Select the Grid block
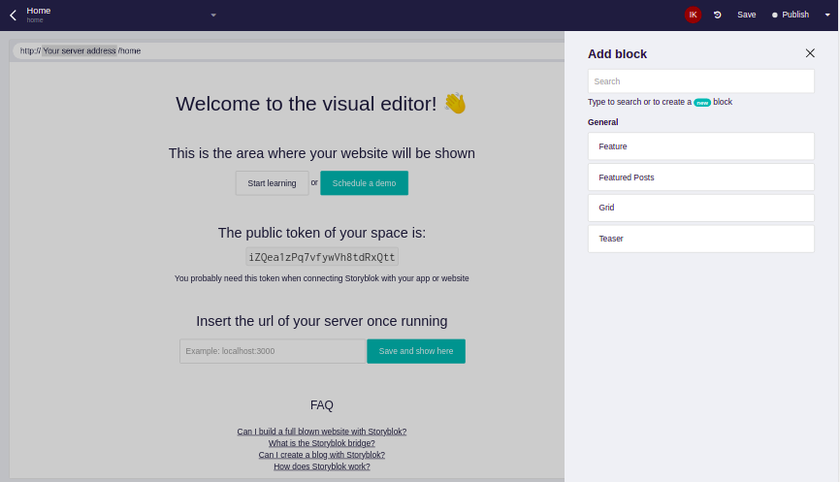Viewport: 840px width, 482px height. pos(701,208)
